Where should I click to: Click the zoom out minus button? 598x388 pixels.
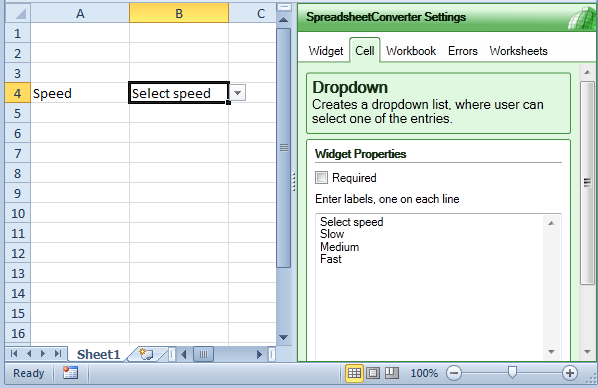coord(454,373)
